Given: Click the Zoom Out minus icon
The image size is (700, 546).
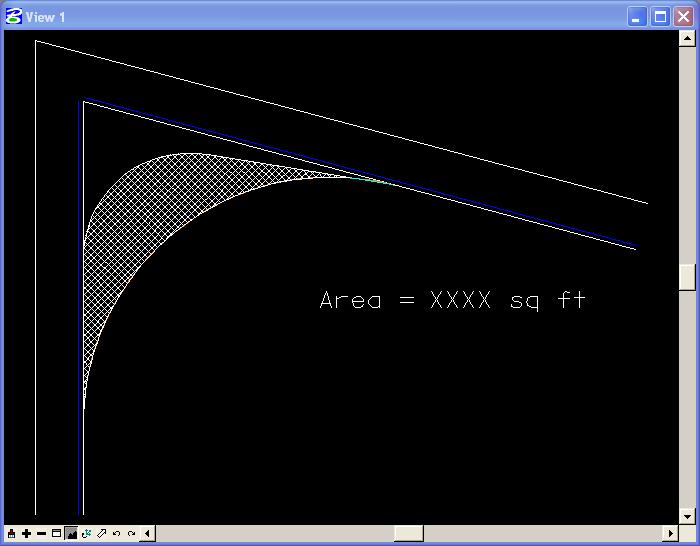Looking at the screenshot, I should tap(42, 533).
